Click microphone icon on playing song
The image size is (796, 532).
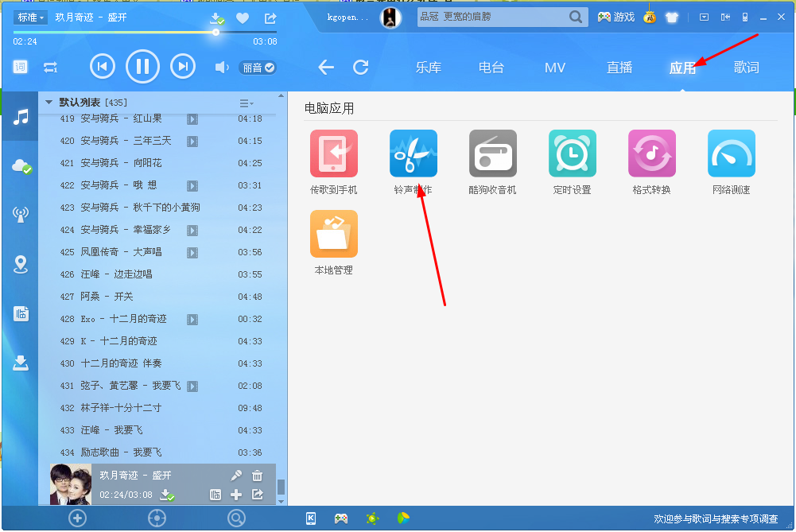[236, 476]
